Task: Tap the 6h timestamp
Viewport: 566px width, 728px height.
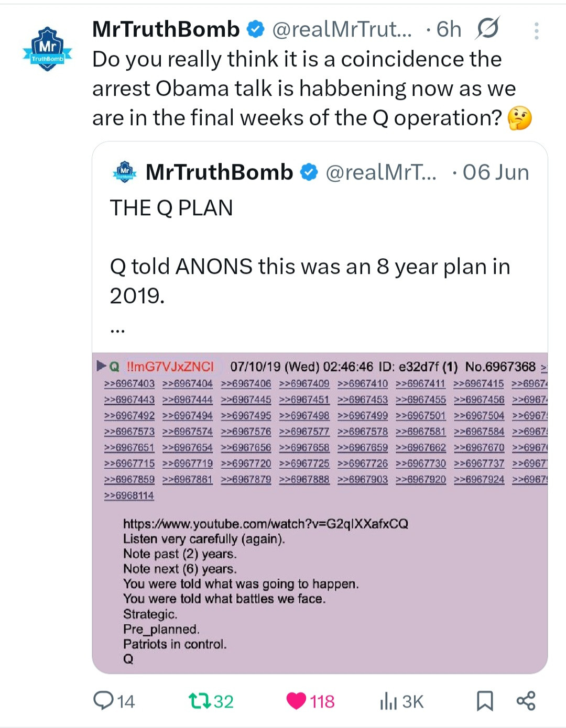Action: [449, 30]
